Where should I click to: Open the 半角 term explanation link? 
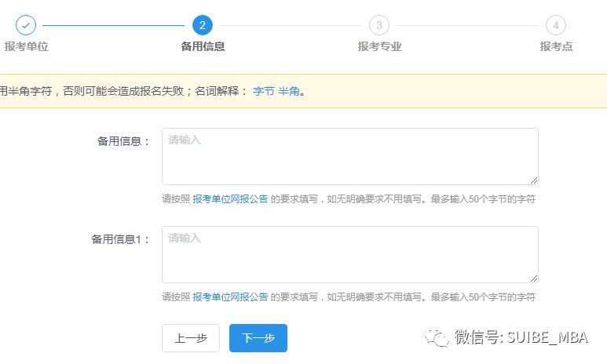click(288, 91)
